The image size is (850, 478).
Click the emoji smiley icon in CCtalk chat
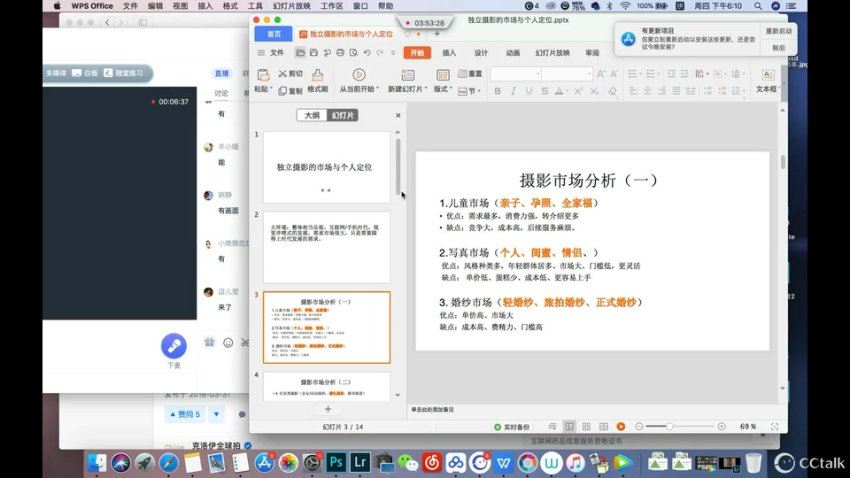point(228,343)
